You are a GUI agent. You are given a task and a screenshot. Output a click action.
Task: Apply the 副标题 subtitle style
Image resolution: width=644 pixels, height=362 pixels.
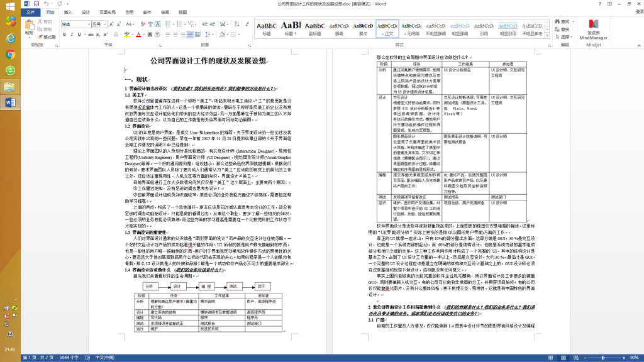[314, 29]
